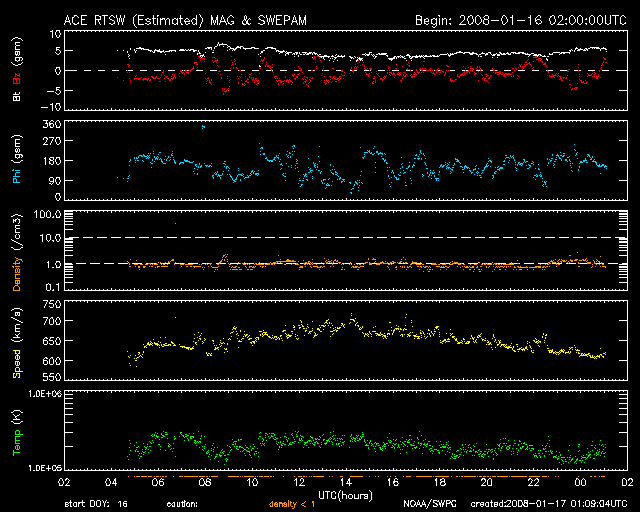640x512 pixels.
Task: Select the "12" hour label on the UTC axis
Action: [x=299, y=482]
